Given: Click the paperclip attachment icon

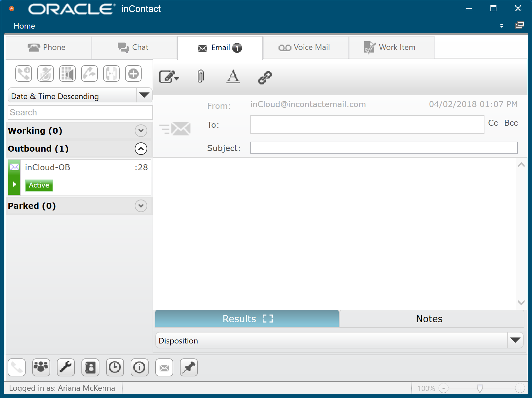Looking at the screenshot, I should [200, 76].
